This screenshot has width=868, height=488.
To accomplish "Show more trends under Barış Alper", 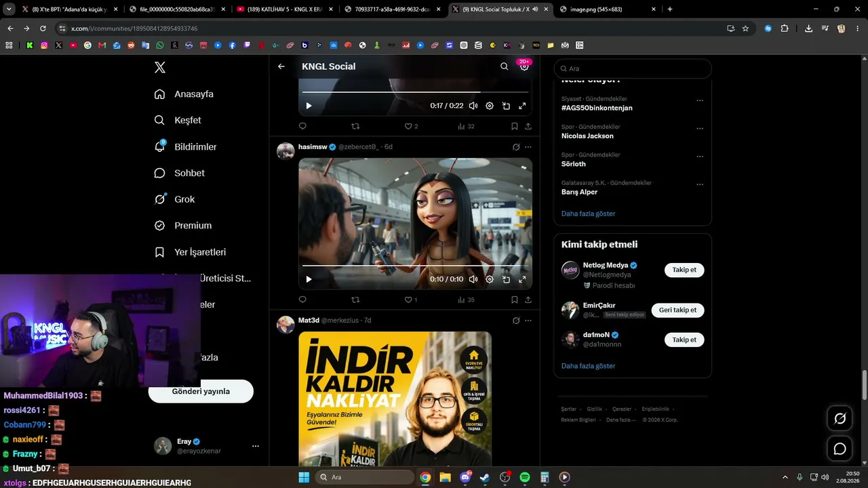I will 589,213.
